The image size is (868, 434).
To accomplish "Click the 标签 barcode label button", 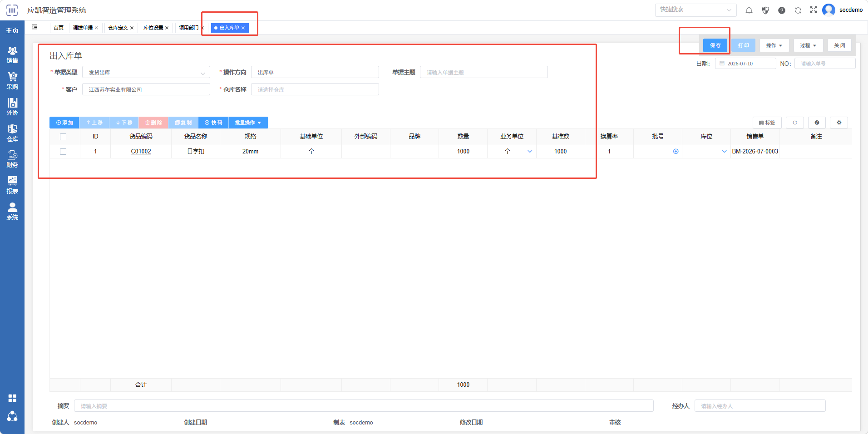I will coord(767,123).
